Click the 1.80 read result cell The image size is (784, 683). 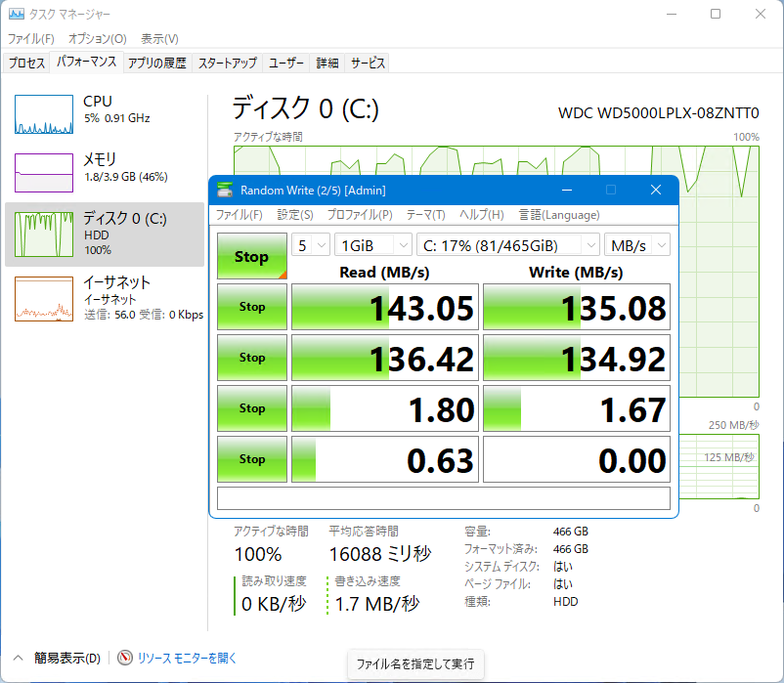(x=385, y=408)
